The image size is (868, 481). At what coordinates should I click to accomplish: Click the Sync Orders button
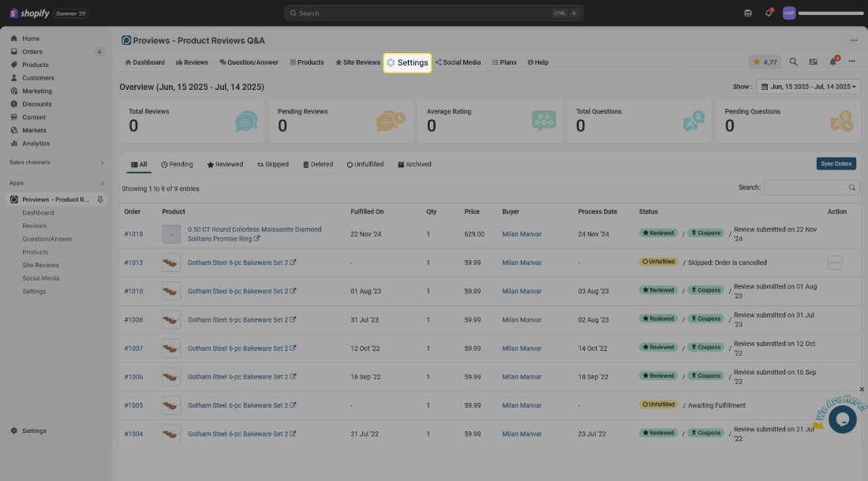coord(836,164)
